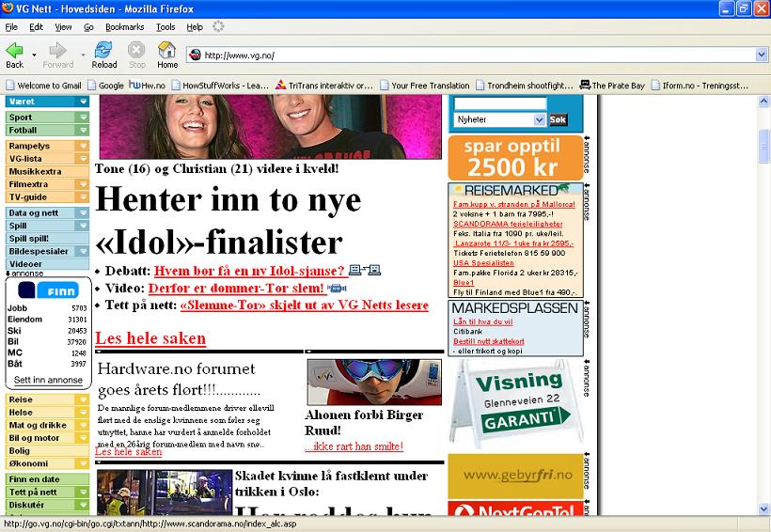This screenshot has height=532, width=771.
Task: Open the File menu
Action: point(11,27)
